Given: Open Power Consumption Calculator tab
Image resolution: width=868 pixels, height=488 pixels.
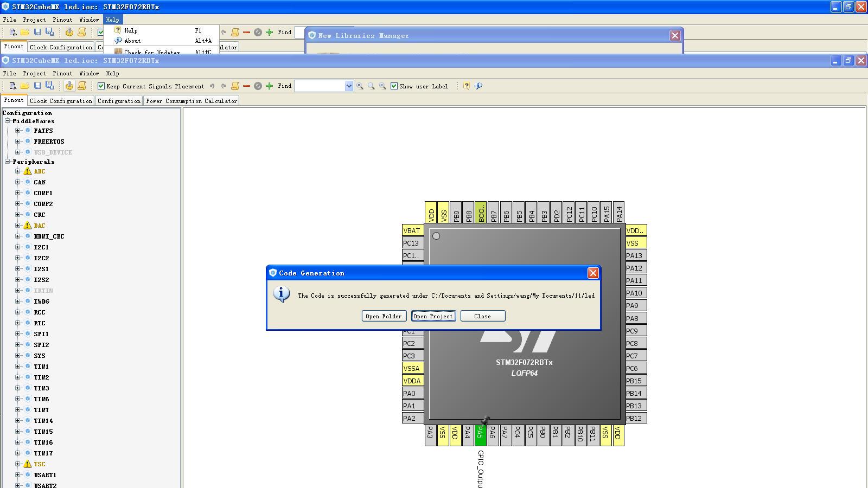Looking at the screenshot, I should point(192,101).
